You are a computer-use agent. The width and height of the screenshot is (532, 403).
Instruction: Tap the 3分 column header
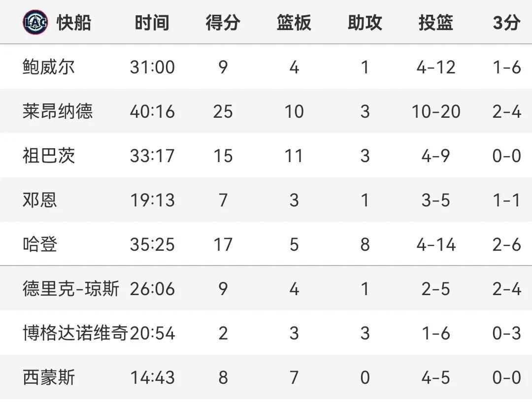pyautogui.click(x=506, y=23)
